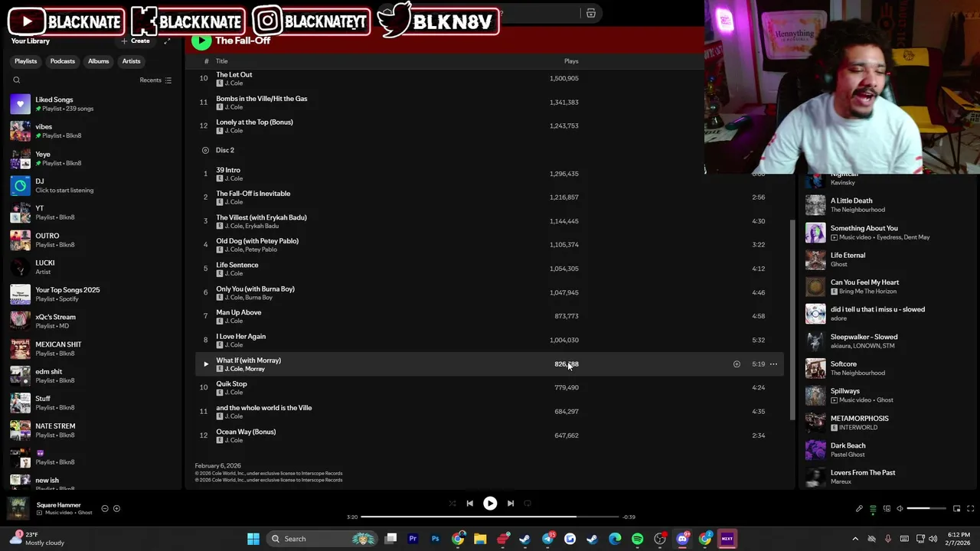
Task: Toggle repeat in the player bar
Action: point(528,504)
